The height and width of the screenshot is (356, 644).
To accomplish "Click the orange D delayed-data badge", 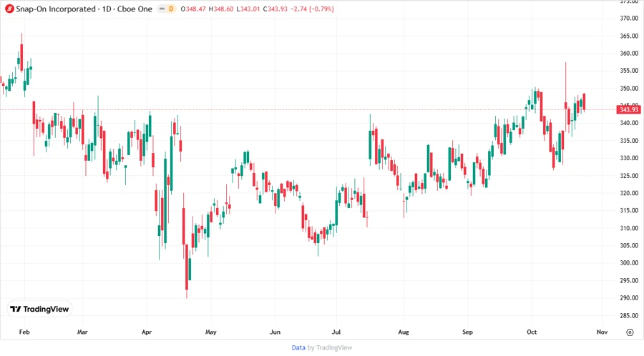I will 171,9.
